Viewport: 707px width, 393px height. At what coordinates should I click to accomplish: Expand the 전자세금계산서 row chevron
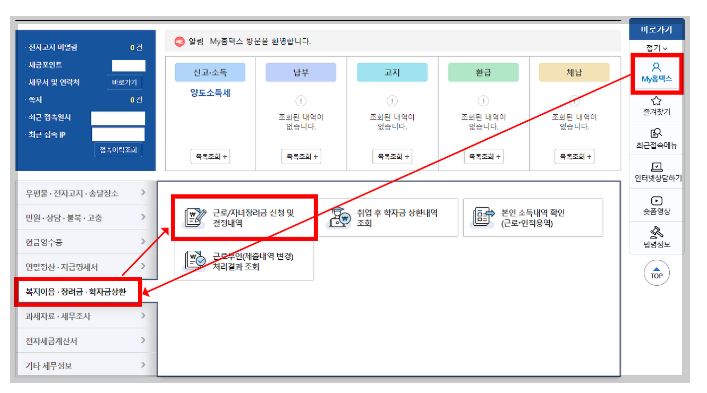pos(143,340)
